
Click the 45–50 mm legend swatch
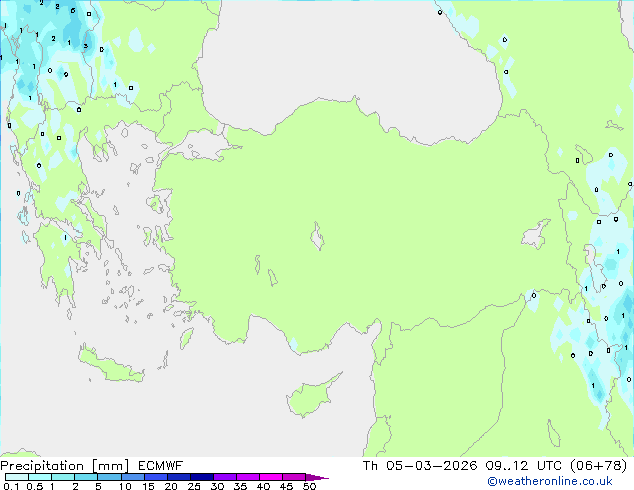click(x=294, y=477)
